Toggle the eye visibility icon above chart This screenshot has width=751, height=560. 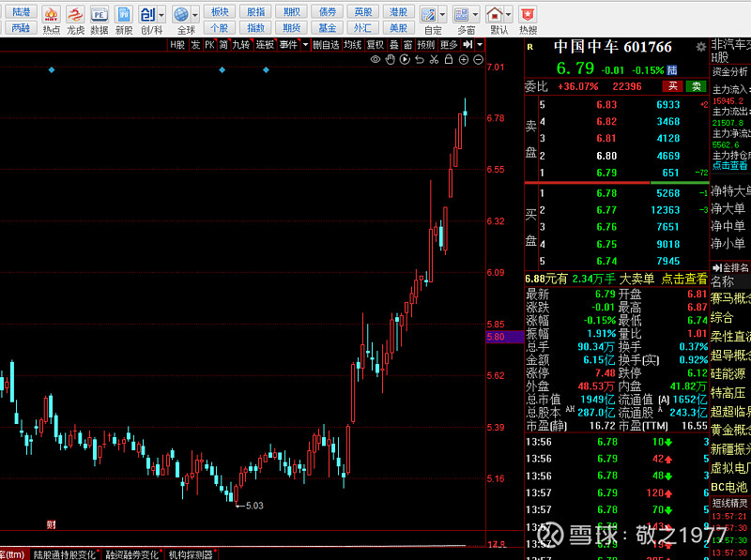click(x=375, y=60)
